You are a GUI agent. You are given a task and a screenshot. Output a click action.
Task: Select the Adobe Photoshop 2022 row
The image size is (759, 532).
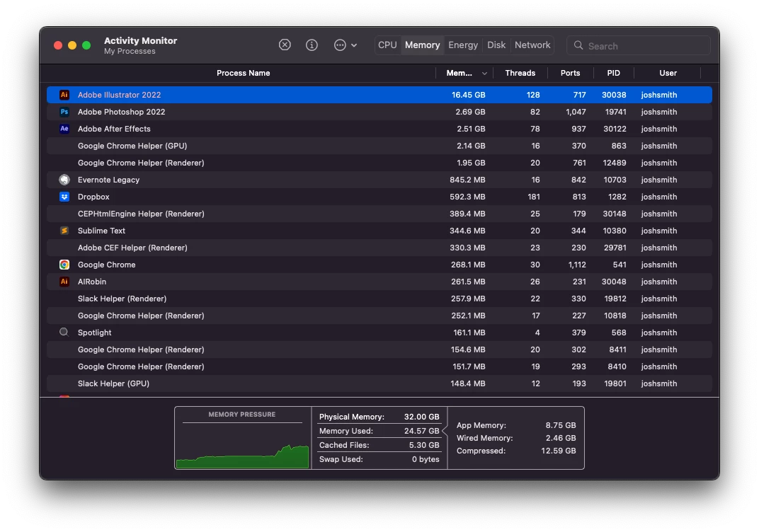379,112
